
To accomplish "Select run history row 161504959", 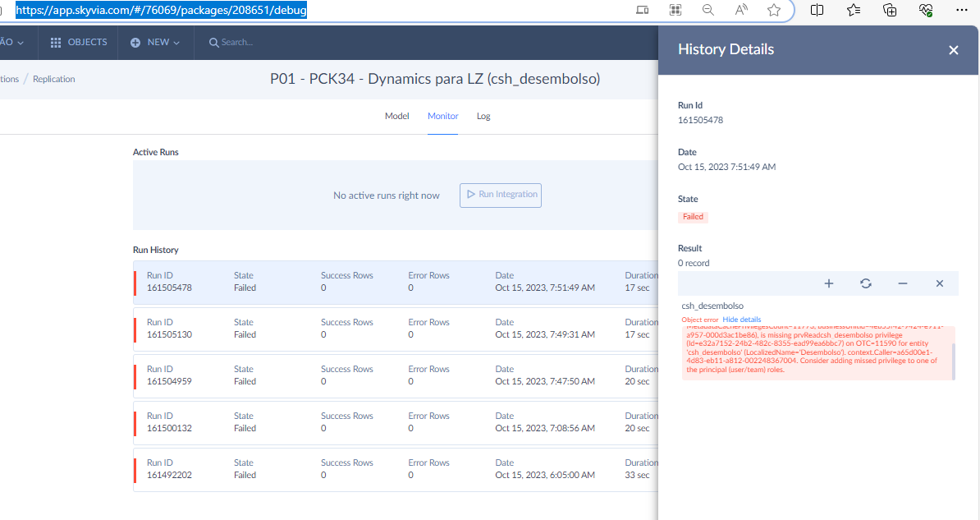I will [396, 376].
